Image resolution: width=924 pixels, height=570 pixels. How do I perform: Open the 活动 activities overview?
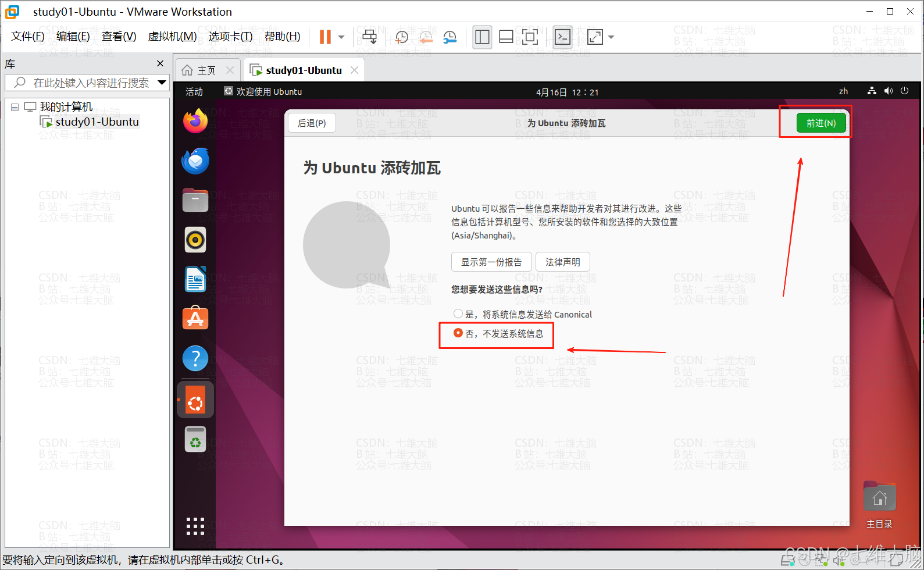tap(194, 91)
